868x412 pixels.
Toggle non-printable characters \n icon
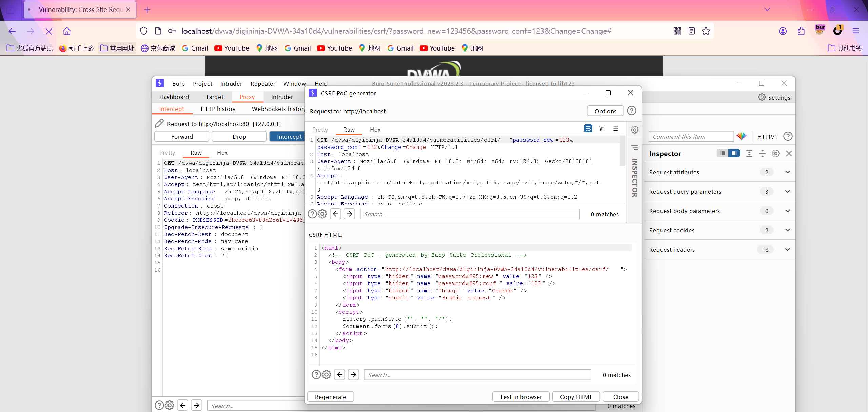tap(602, 129)
